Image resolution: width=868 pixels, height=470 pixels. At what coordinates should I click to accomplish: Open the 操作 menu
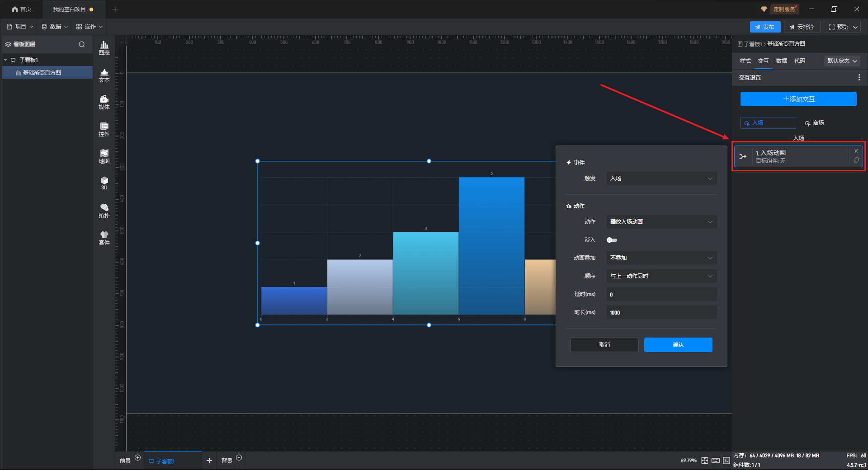[x=90, y=27]
